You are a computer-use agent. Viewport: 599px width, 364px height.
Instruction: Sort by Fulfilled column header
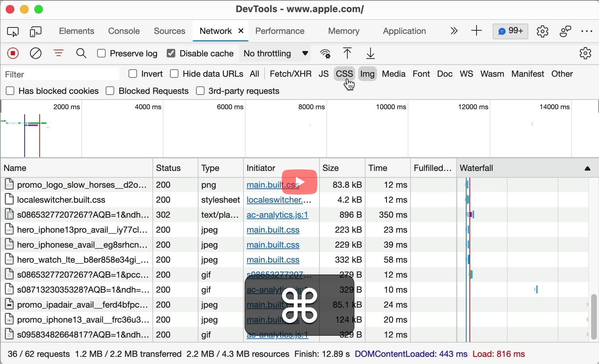(x=433, y=168)
